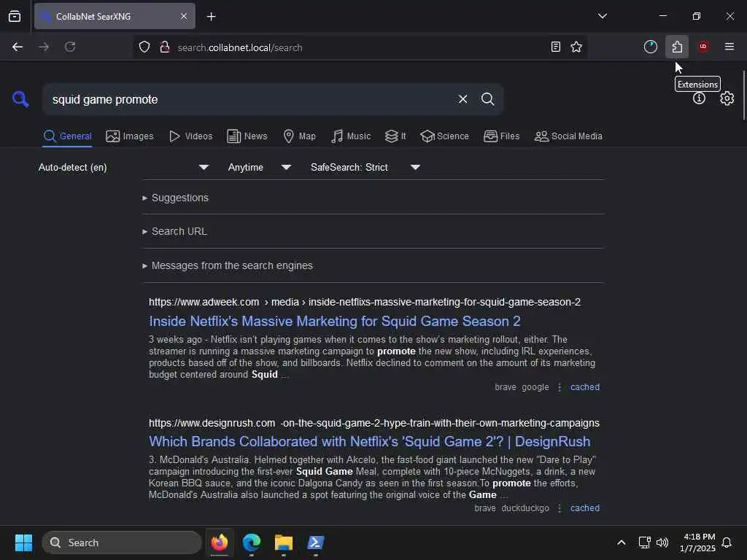747x560 pixels.
Task: Open Firefox hamburger application menu
Action: (x=729, y=47)
